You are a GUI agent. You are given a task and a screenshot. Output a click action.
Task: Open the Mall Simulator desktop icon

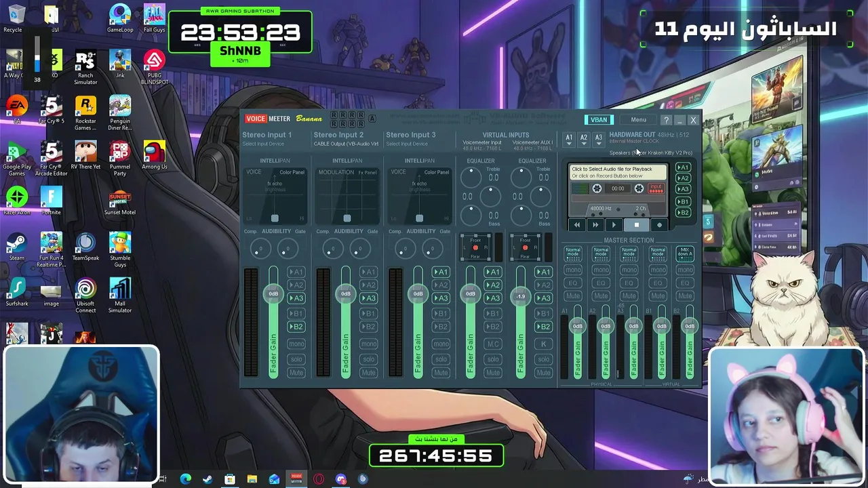120,296
